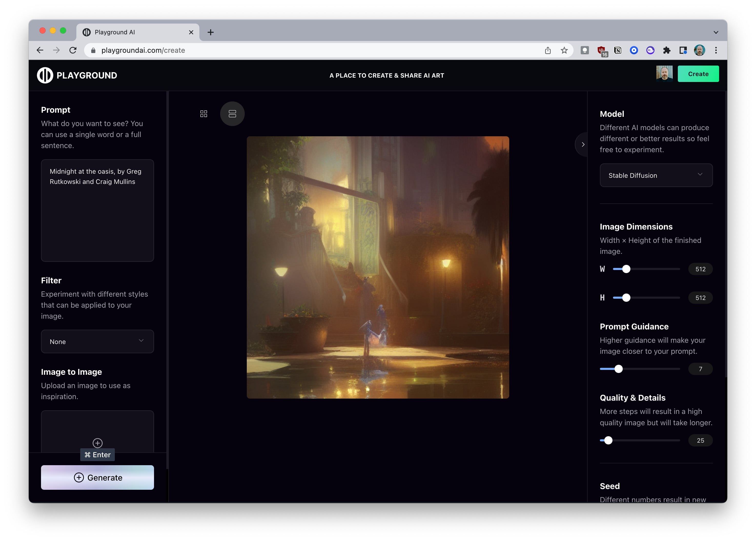Click your profile avatar in the header
756x541 pixels.
tap(664, 74)
